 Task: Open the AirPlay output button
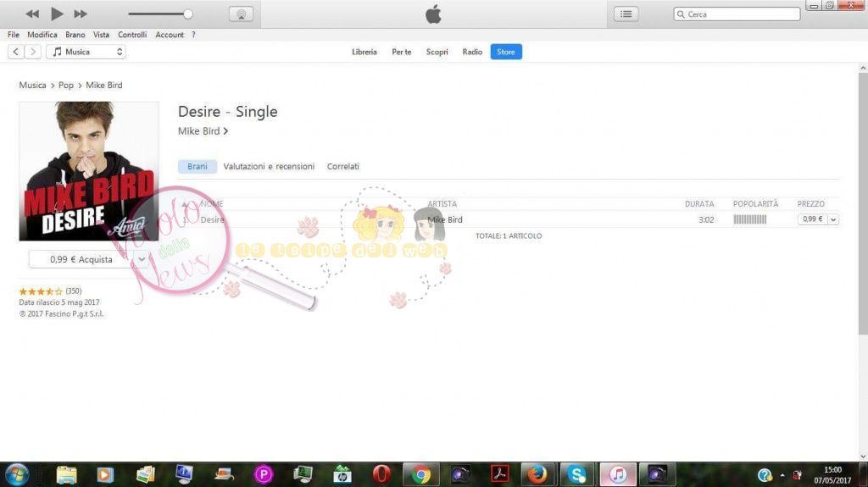click(x=242, y=14)
